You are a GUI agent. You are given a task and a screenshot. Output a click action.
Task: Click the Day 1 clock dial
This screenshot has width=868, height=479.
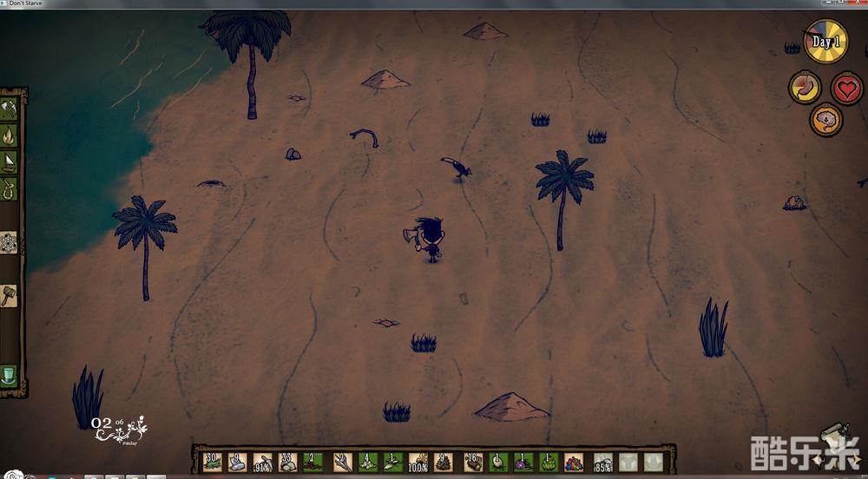pyautogui.click(x=825, y=42)
